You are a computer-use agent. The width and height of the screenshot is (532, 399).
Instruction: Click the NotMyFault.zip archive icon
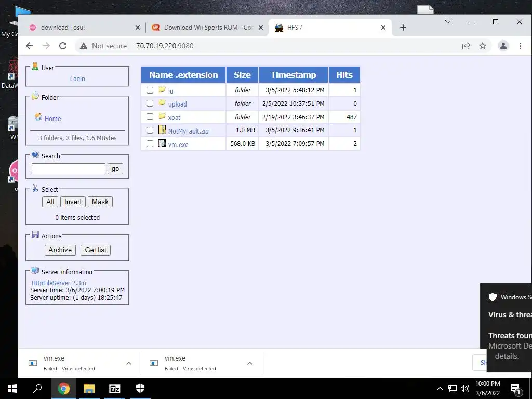pos(162,129)
